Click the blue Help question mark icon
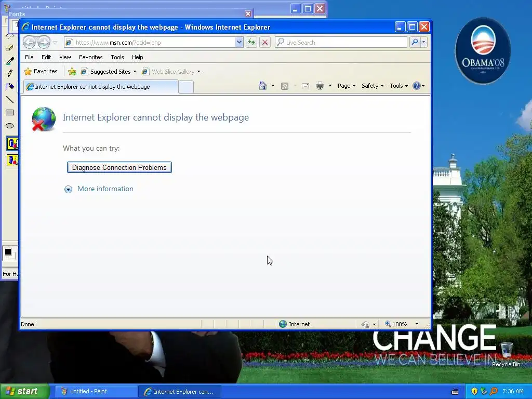Image resolution: width=532 pixels, height=399 pixels. tap(416, 86)
